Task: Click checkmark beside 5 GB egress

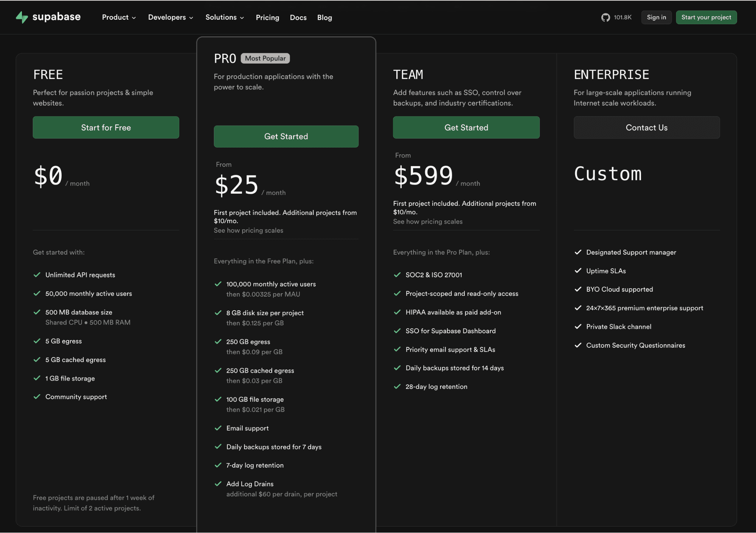Action: coord(37,341)
